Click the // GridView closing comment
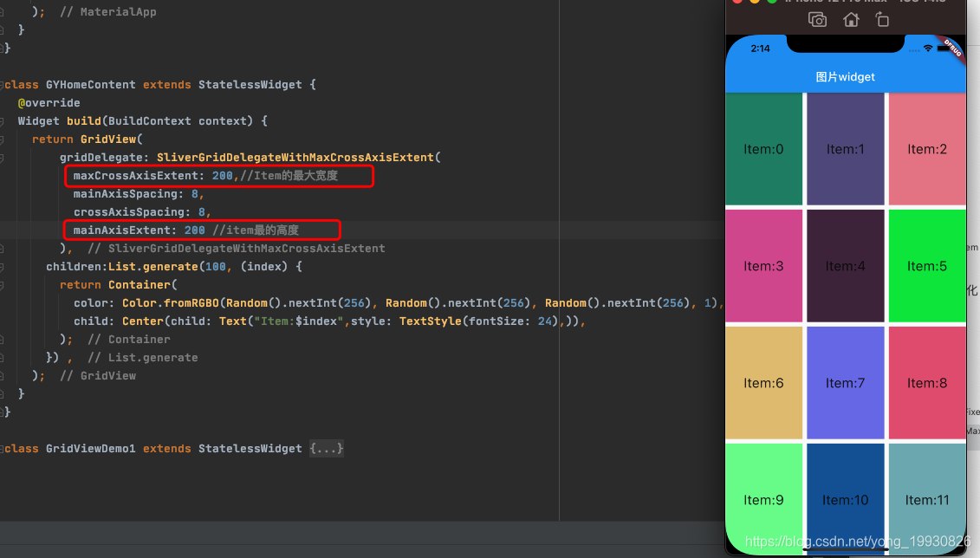The image size is (980, 558). [x=98, y=375]
